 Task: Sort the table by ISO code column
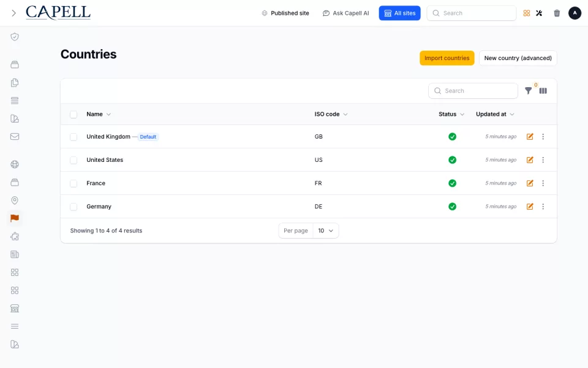(331, 114)
